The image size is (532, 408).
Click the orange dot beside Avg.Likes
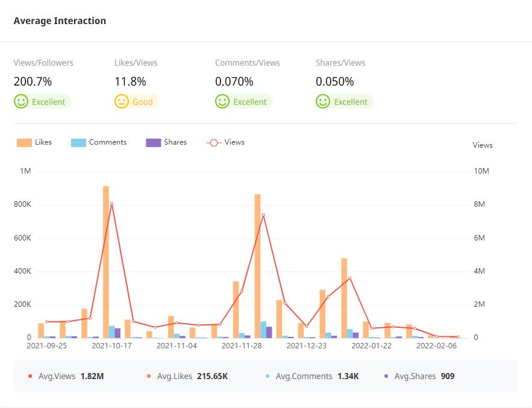tap(149, 376)
